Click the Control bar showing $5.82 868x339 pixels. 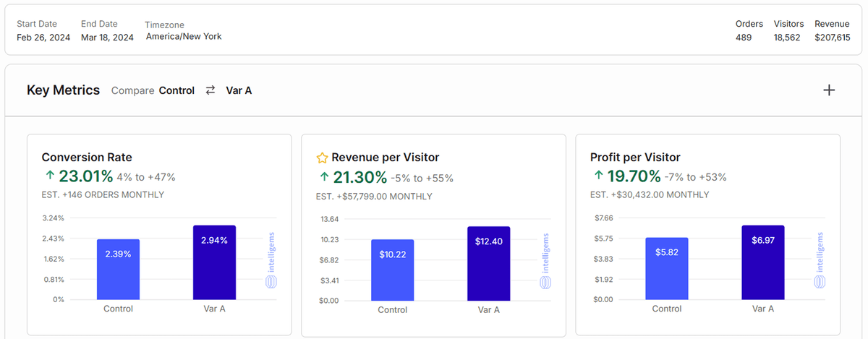coord(666,268)
